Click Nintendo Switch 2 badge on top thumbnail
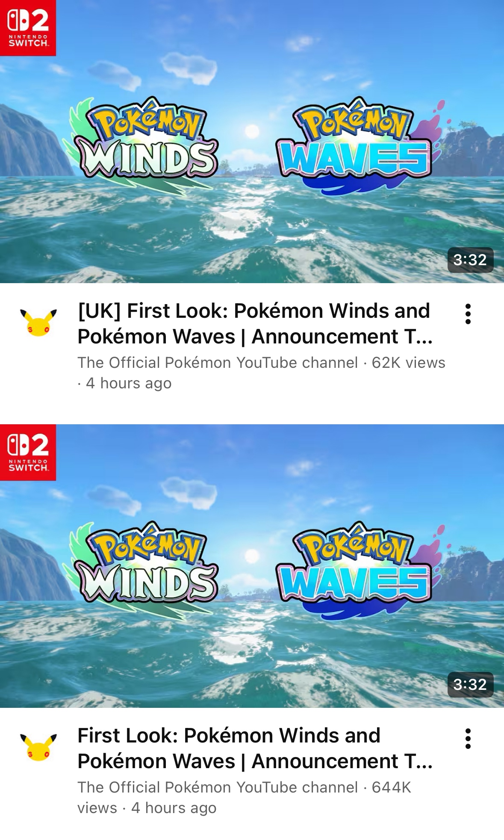The height and width of the screenshot is (840, 504). 28,28
